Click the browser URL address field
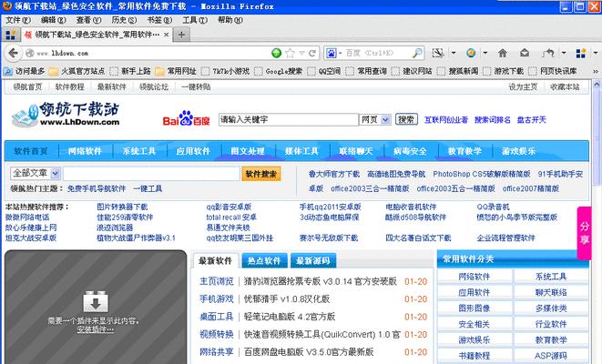The height and width of the screenshot is (364, 602). coord(152,54)
